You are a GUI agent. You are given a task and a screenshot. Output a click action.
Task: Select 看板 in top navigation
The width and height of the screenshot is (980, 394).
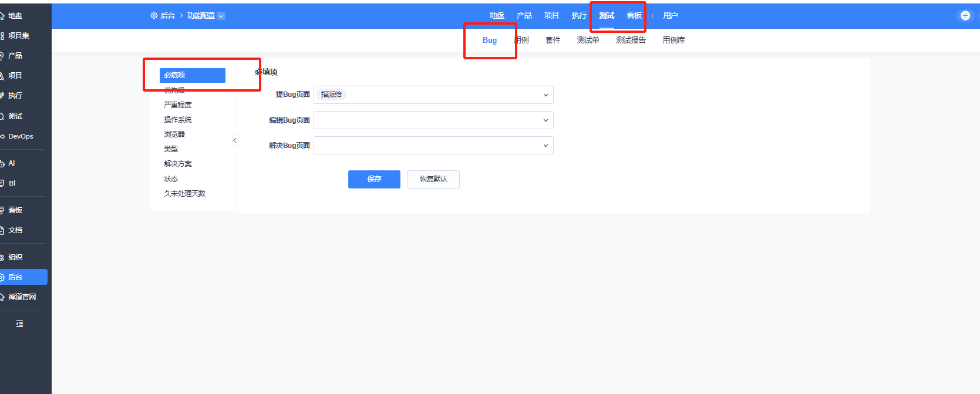(634, 16)
